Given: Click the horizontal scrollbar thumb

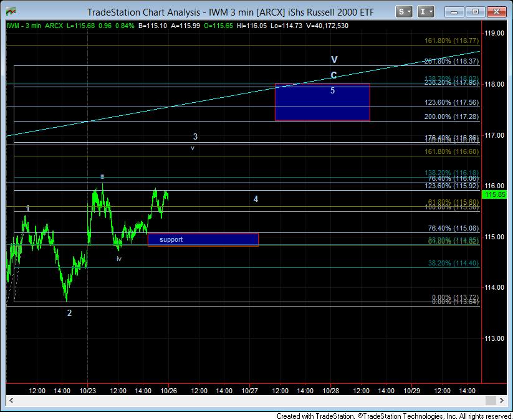Looking at the screenshot, I should (491, 400).
